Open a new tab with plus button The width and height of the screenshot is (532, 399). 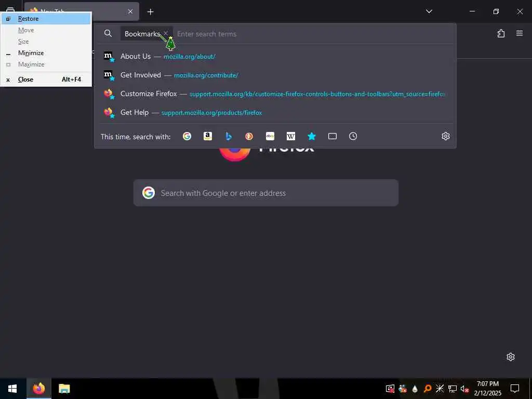(150, 12)
